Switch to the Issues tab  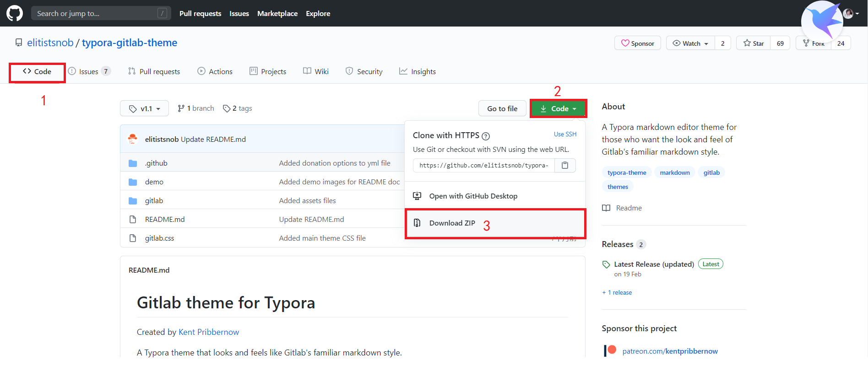pos(89,71)
